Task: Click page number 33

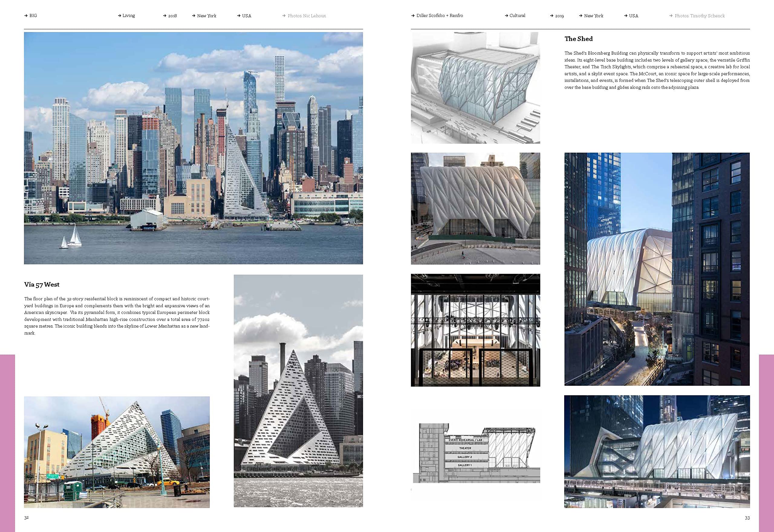Action: (x=747, y=518)
